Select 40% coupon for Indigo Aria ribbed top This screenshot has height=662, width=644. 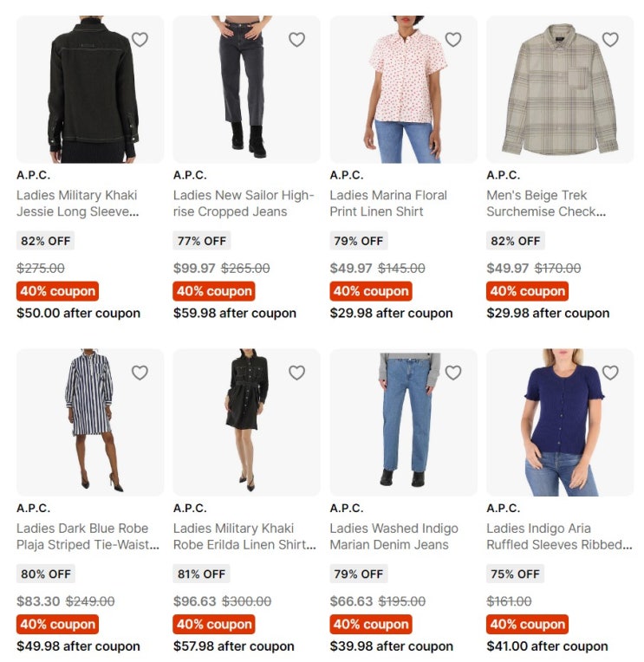pyautogui.click(x=528, y=625)
